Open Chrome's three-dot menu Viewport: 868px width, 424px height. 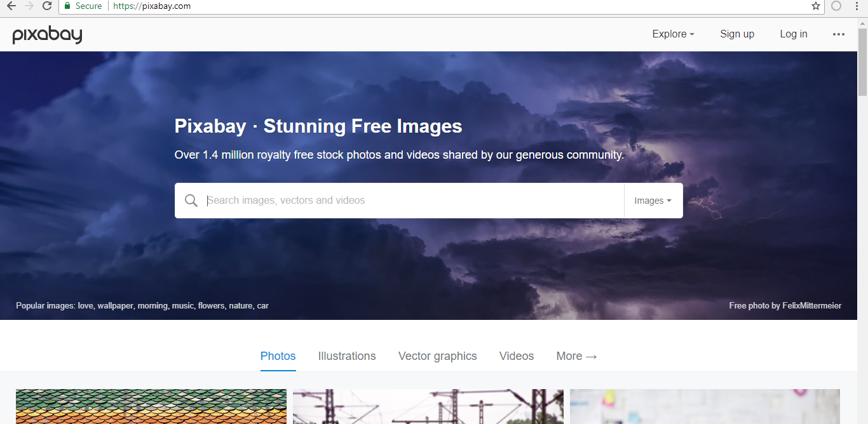(857, 6)
